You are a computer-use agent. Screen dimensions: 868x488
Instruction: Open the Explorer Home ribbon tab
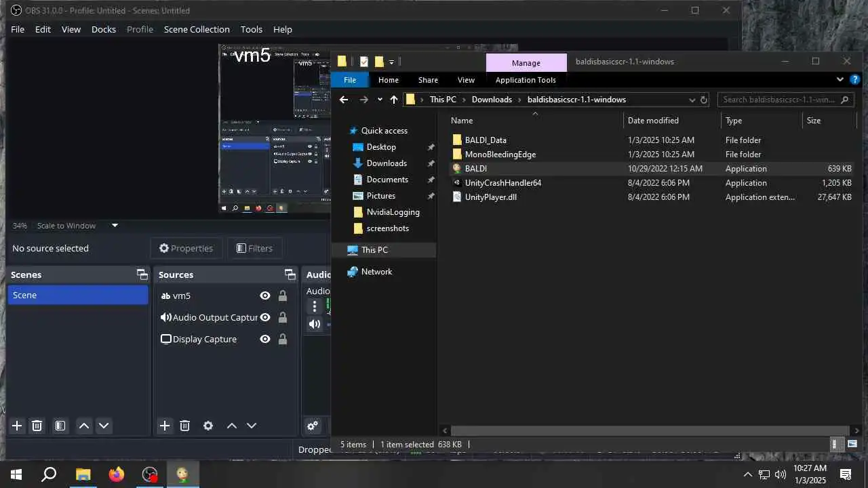pyautogui.click(x=389, y=80)
